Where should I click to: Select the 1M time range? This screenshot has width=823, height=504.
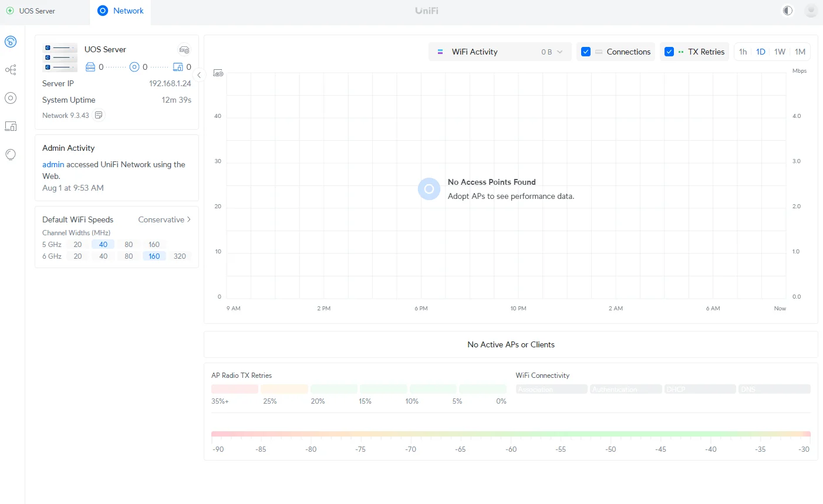(x=800, y=52)
